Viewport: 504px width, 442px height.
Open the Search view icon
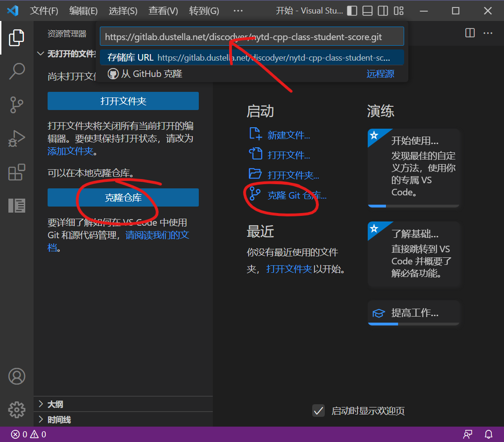[x=16, y=71]
